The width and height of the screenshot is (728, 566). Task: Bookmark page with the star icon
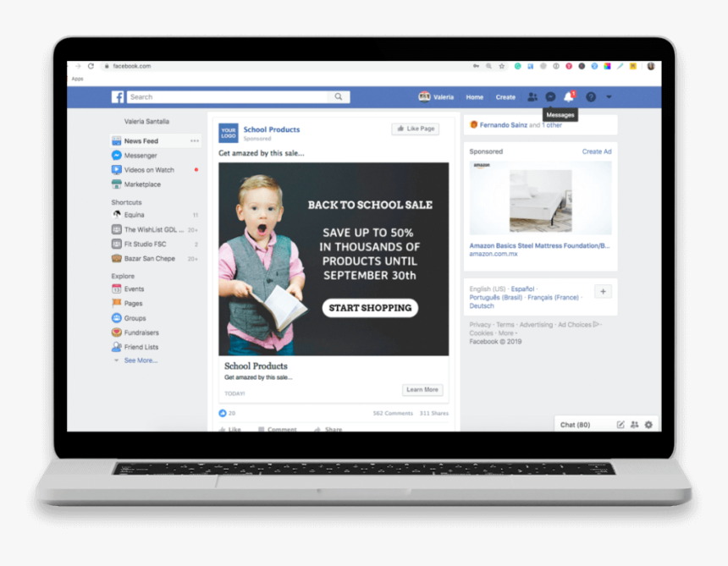(x=502, y=66)
